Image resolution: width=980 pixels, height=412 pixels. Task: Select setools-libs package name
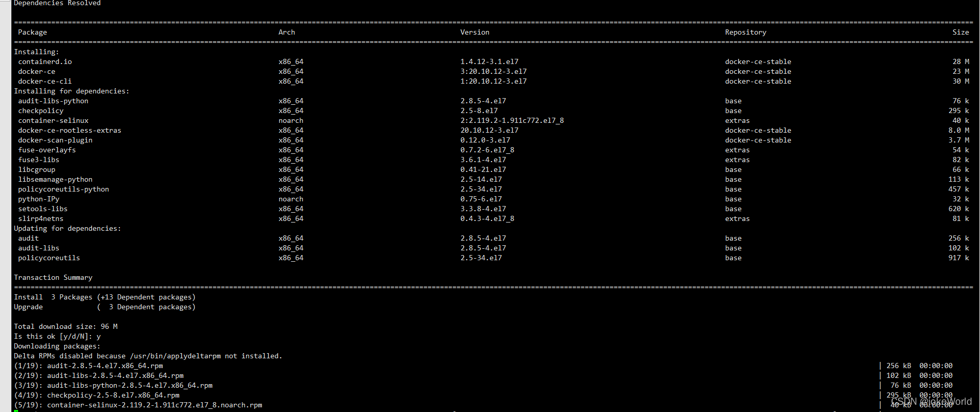[43, 209]
